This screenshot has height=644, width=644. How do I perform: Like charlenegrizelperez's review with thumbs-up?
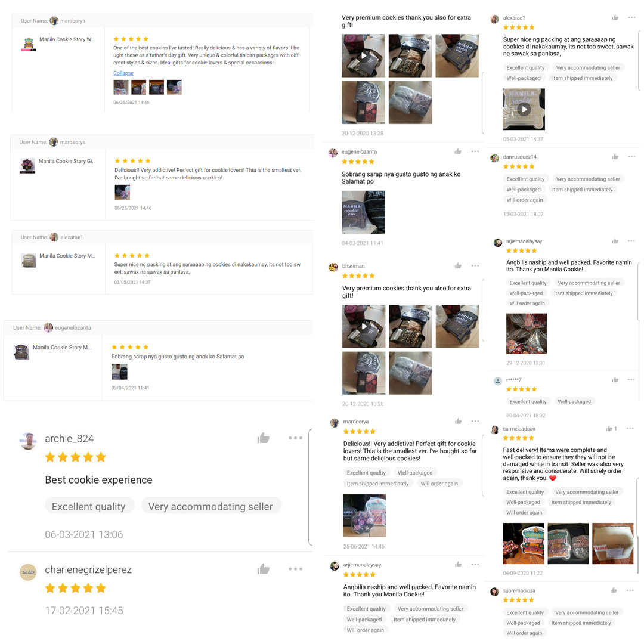coord(264,569)
